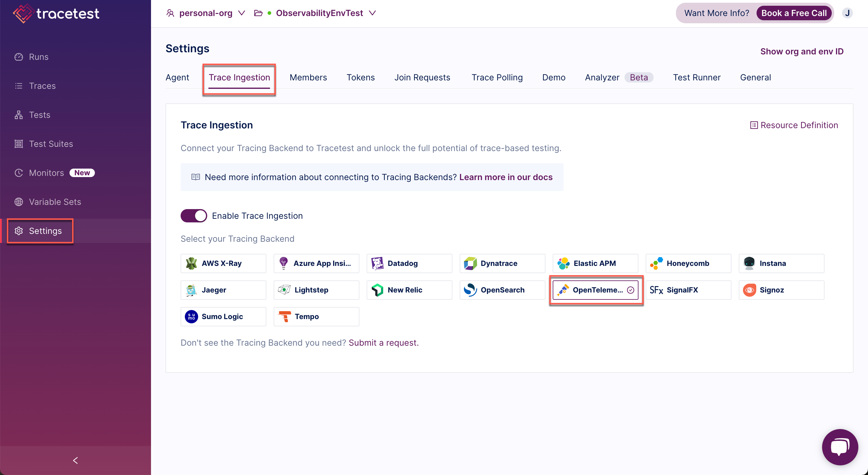Select Azure App Insights backend

pos(317,263)
